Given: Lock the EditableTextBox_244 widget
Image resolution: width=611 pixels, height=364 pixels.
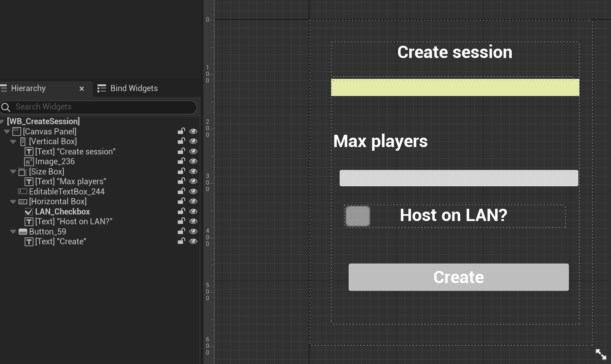Looking at the screenshot, I should coord(181,191).
